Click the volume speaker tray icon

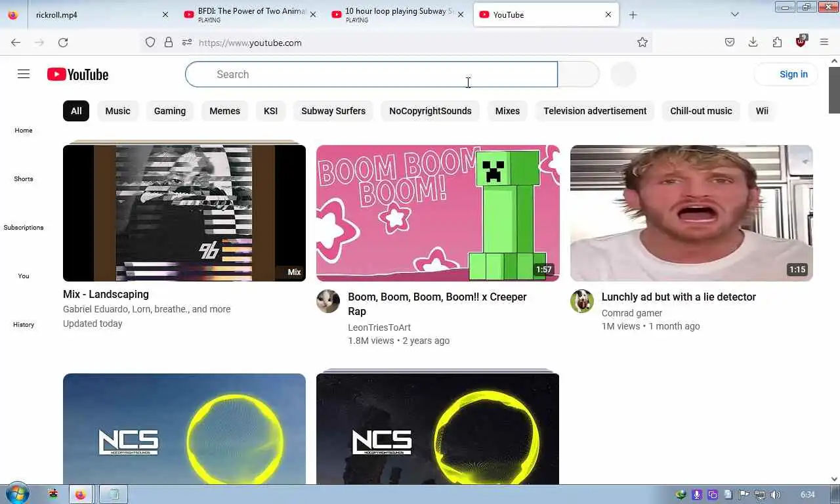(776, 495)
